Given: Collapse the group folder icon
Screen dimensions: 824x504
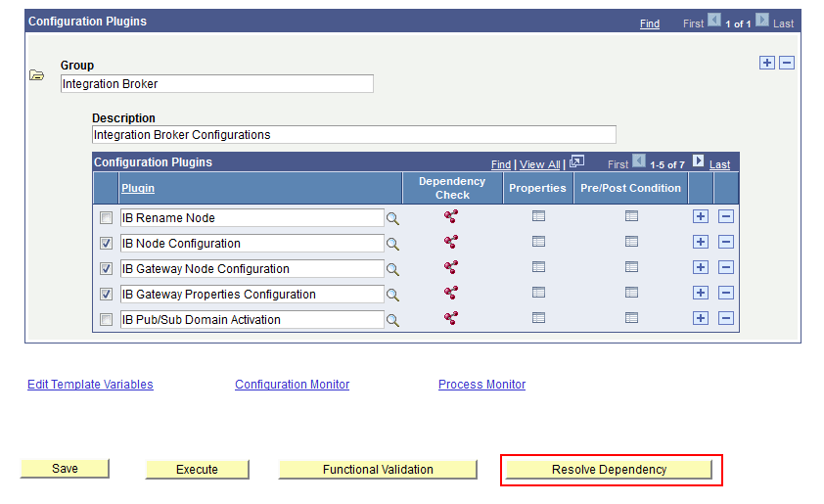Looking at the screenshot, I should pyautogui.click(x=37, y=75).
